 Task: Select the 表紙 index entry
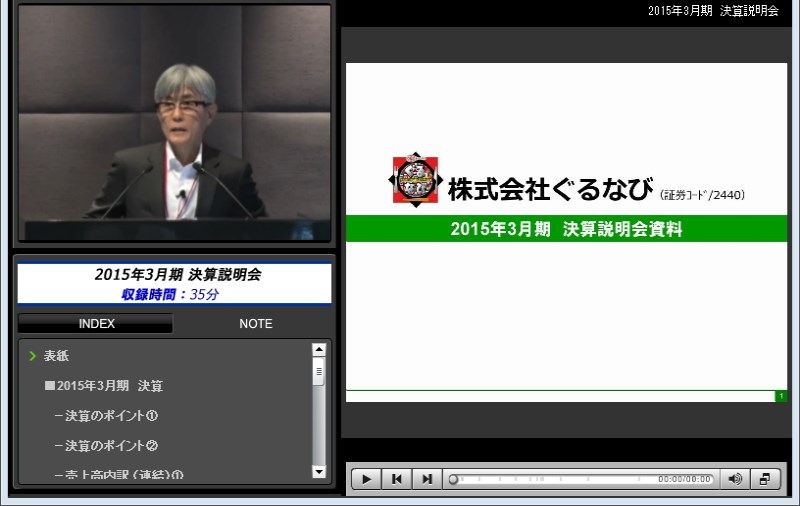pos(56,356)
